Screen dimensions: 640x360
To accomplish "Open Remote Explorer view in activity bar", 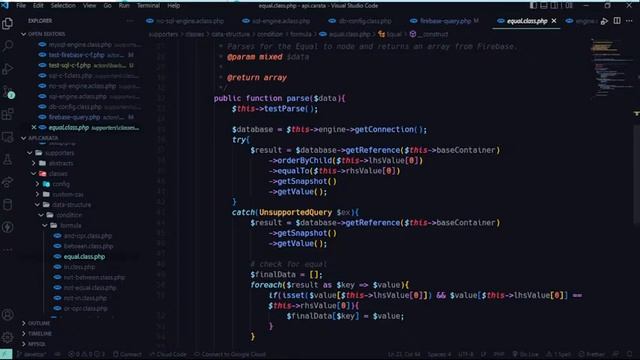I will click(x=7, y=137).
